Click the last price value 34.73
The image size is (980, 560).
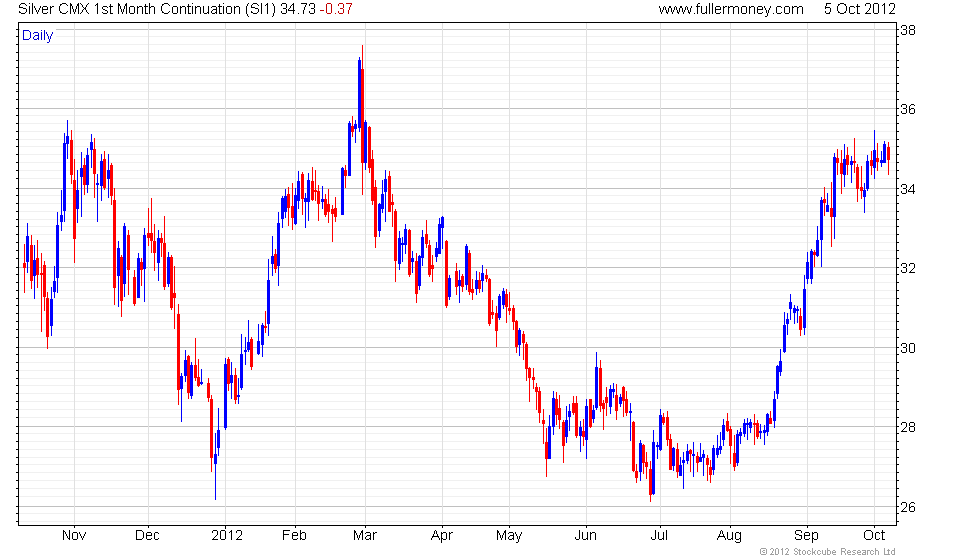[298, 9]
